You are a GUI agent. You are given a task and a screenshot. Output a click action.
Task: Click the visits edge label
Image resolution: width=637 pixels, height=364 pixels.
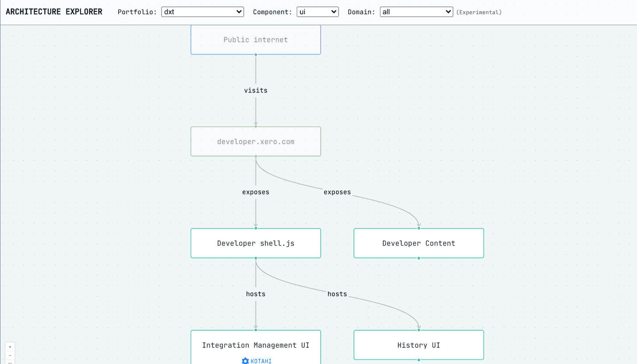click(256, 91)
